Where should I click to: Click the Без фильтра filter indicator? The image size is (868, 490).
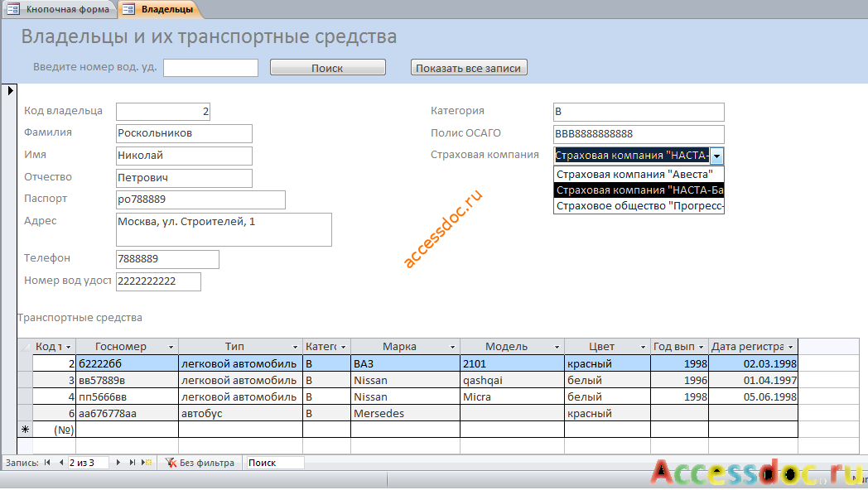[200, 463]
